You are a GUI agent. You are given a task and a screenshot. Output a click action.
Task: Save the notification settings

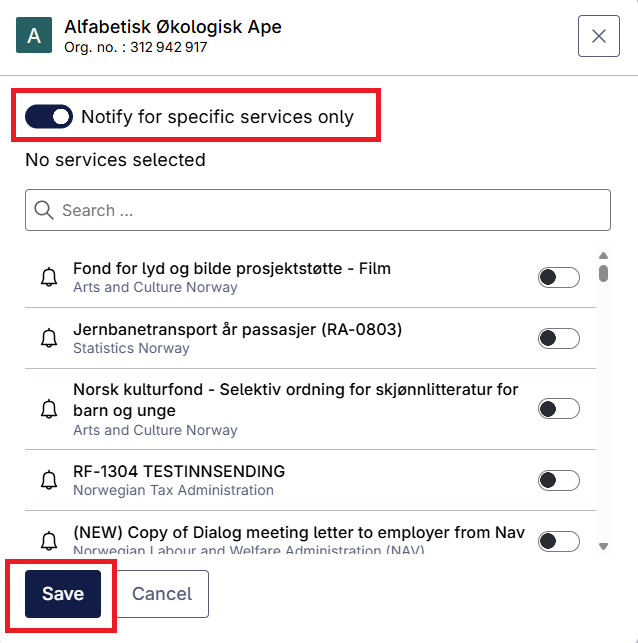pyautogui.click(x=63, y=594)
